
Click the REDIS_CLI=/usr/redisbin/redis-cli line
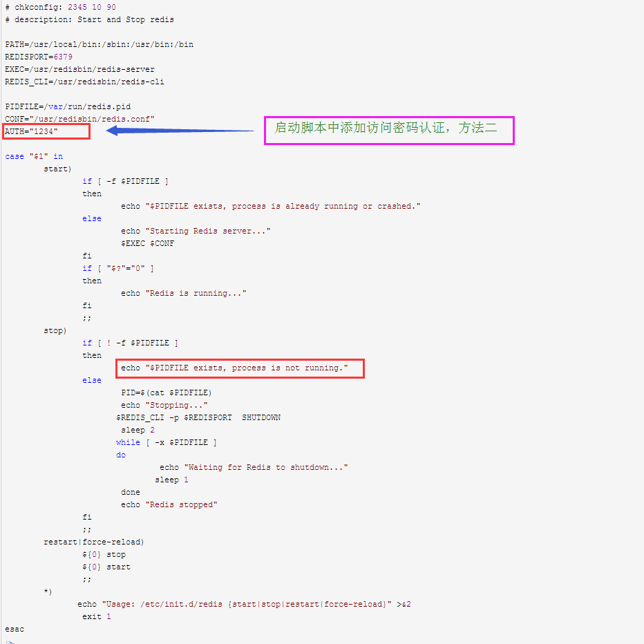[x=84, y=82]
